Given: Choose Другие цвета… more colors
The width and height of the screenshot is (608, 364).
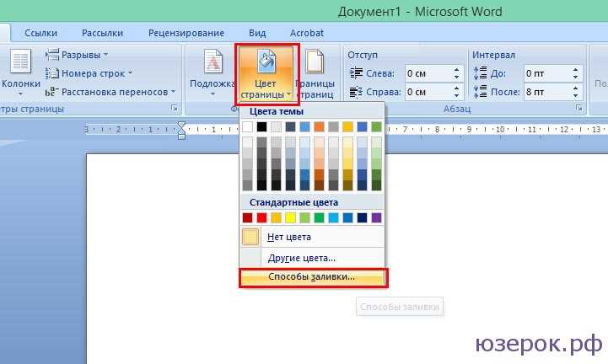Looking at the screenshot, I should [313, 258].
